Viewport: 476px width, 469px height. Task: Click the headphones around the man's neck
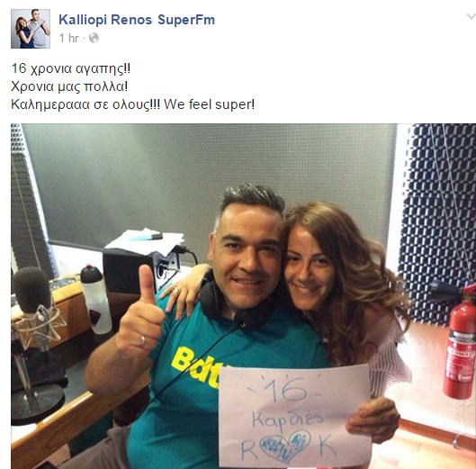pyautogui.click(x=234, y=307)
